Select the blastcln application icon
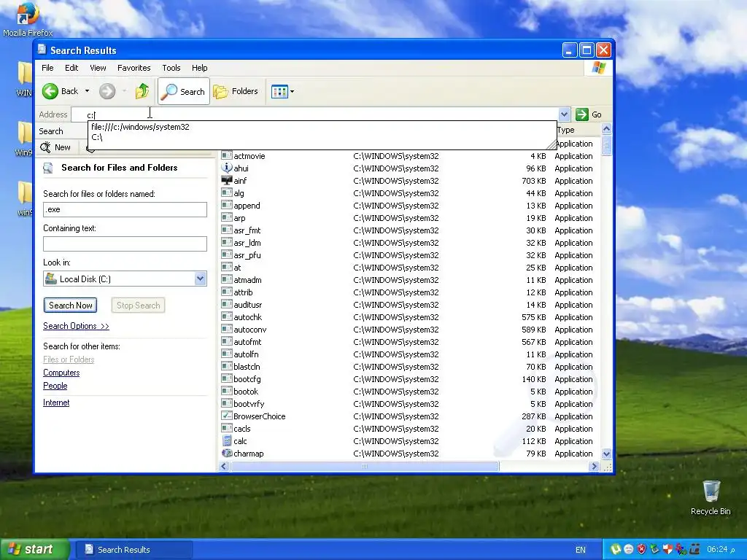This screenshot has width=747, height=560. click(x=227, y=366)
